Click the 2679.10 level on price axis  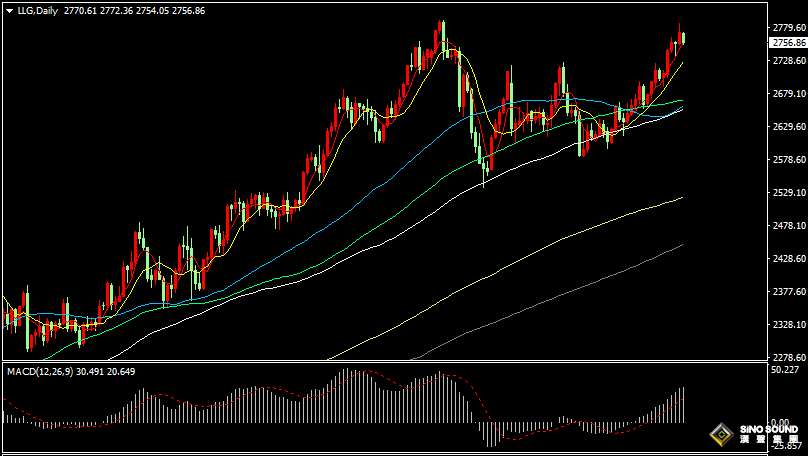click(789, 94)
